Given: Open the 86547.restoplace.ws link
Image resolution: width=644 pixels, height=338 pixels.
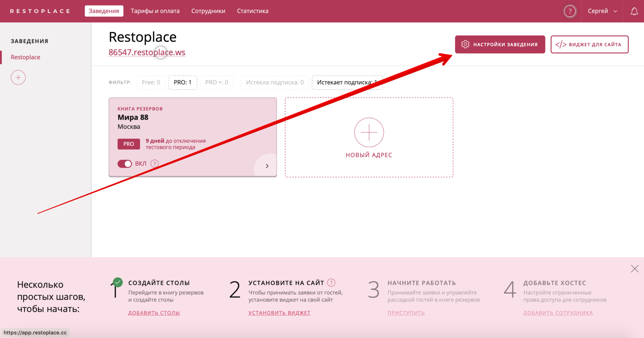Looking at the screenshot, I should pyautogui.click(x=147, y=52).
